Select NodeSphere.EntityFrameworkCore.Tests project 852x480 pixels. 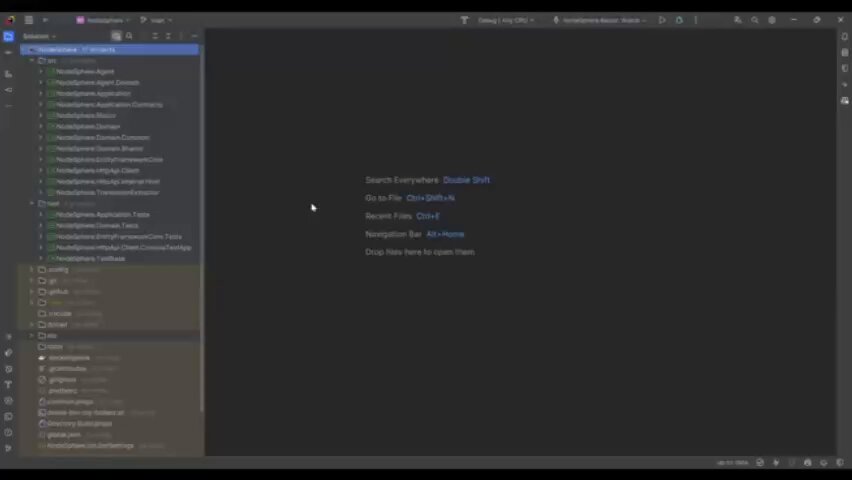pyautogui.click(x=119, y=236)
